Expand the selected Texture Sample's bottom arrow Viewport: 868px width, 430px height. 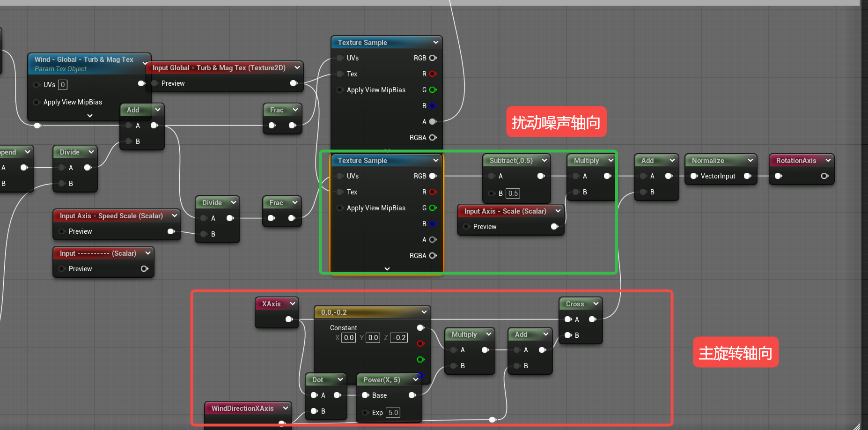tap(387, 269)
